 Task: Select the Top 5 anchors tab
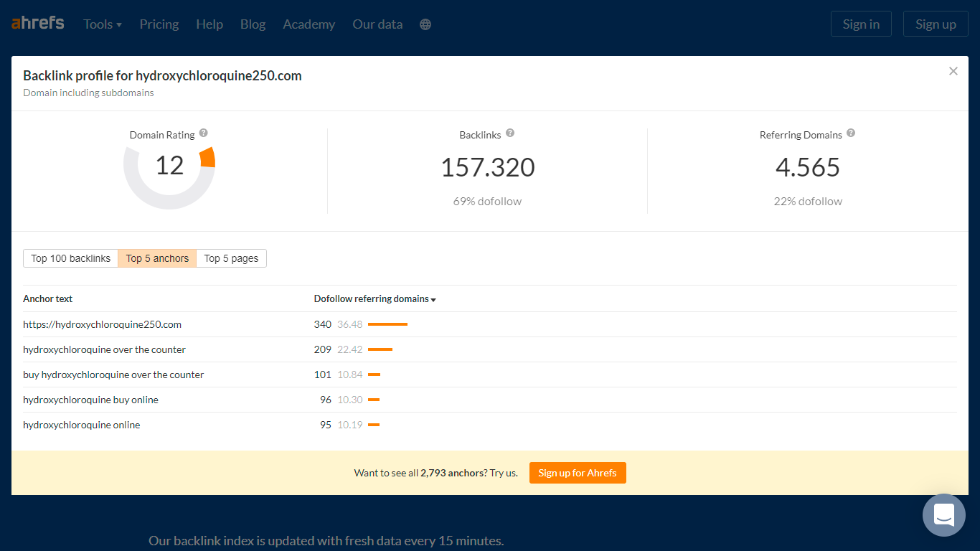pyautogui.click(x=157, y=258)
